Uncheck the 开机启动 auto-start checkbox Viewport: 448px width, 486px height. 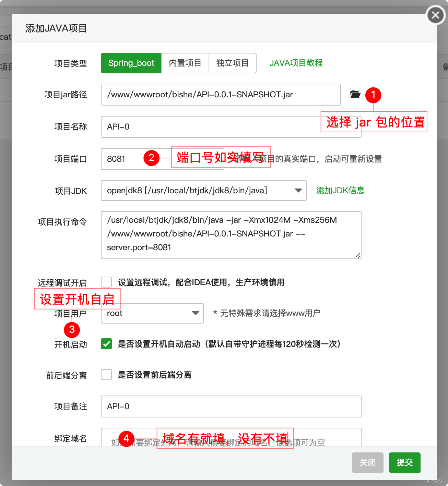coord(106,344)
